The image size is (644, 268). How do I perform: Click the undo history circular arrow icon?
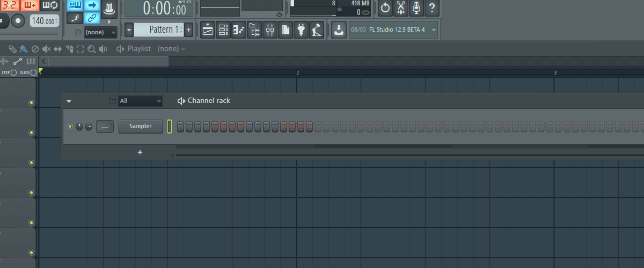tap(385, 8)
